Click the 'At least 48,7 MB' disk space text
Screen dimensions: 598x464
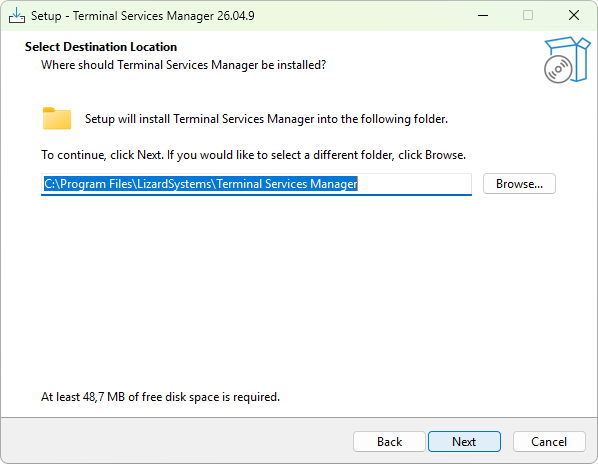[x=161, y=397]
